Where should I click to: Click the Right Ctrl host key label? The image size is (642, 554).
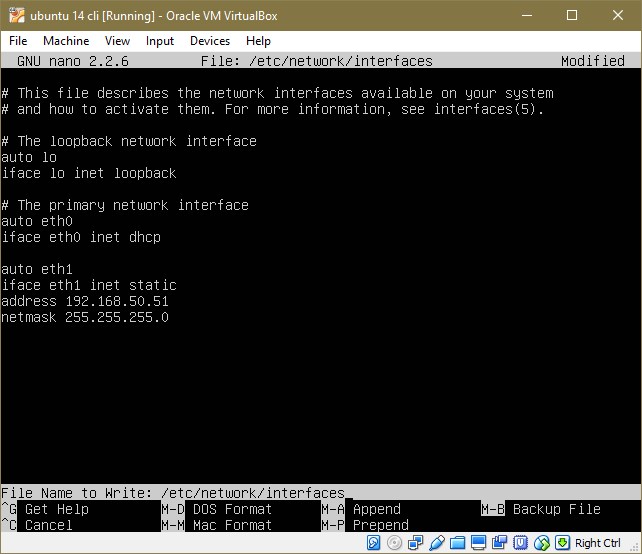click(x=597, y=543)
